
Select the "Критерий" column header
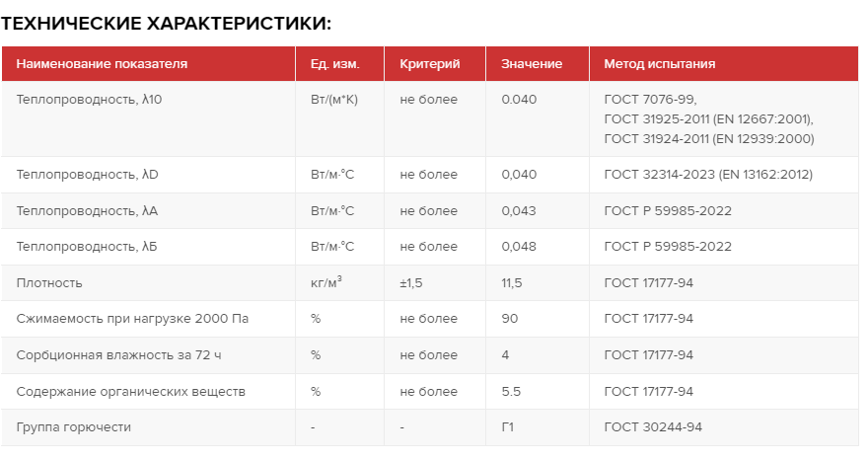click(430, 64)
